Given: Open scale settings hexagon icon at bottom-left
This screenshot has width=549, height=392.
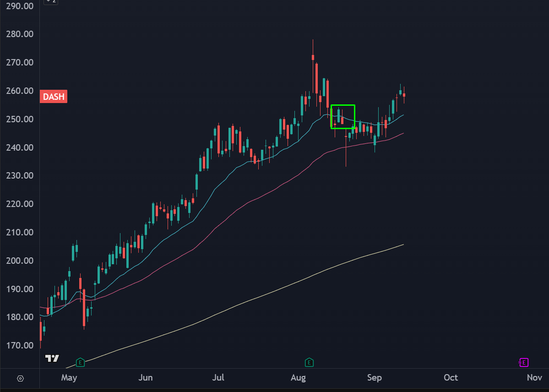Looking at the screenshot, I should point(20,378).
